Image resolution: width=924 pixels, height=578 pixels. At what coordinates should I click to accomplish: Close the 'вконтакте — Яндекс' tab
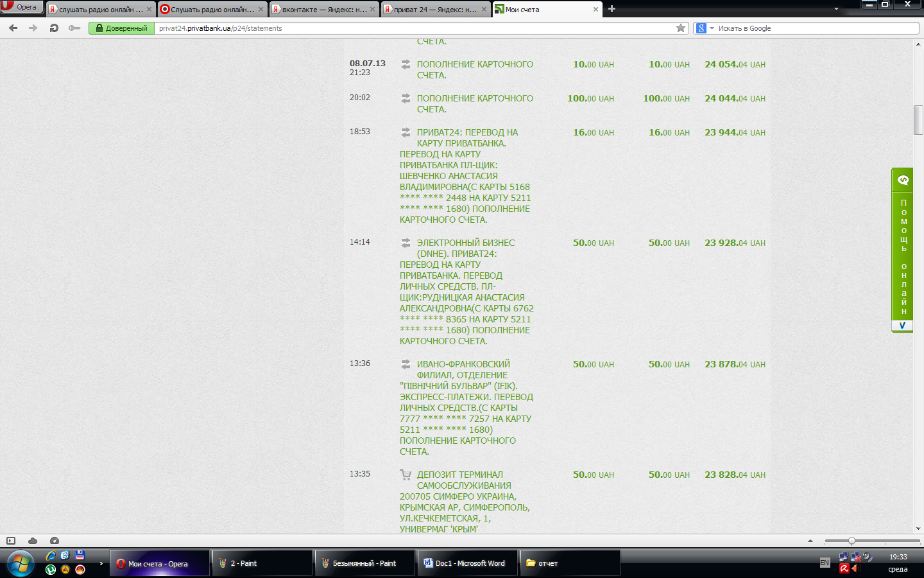pos(372,10)
